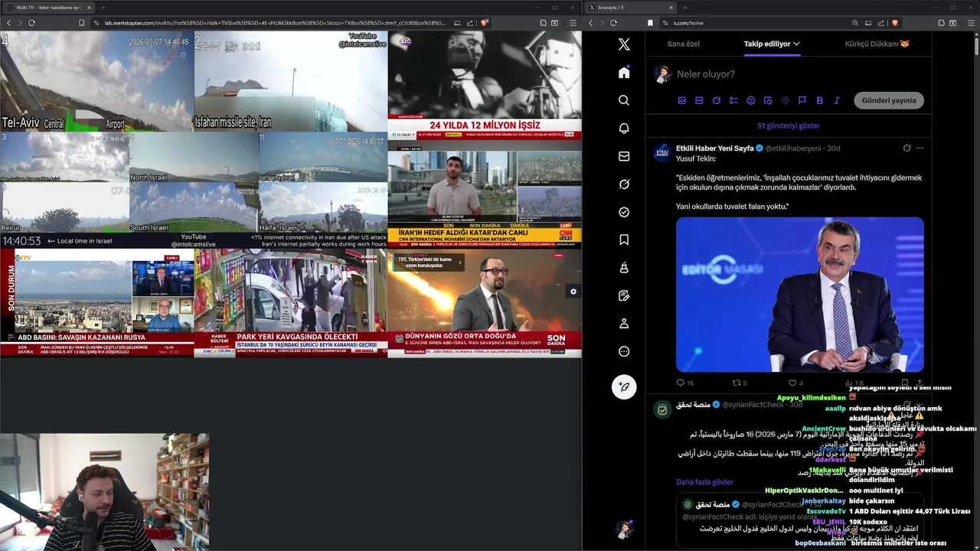Click the flag icon in composer
This screenshot has width=980, height=551.
[802, 100]
